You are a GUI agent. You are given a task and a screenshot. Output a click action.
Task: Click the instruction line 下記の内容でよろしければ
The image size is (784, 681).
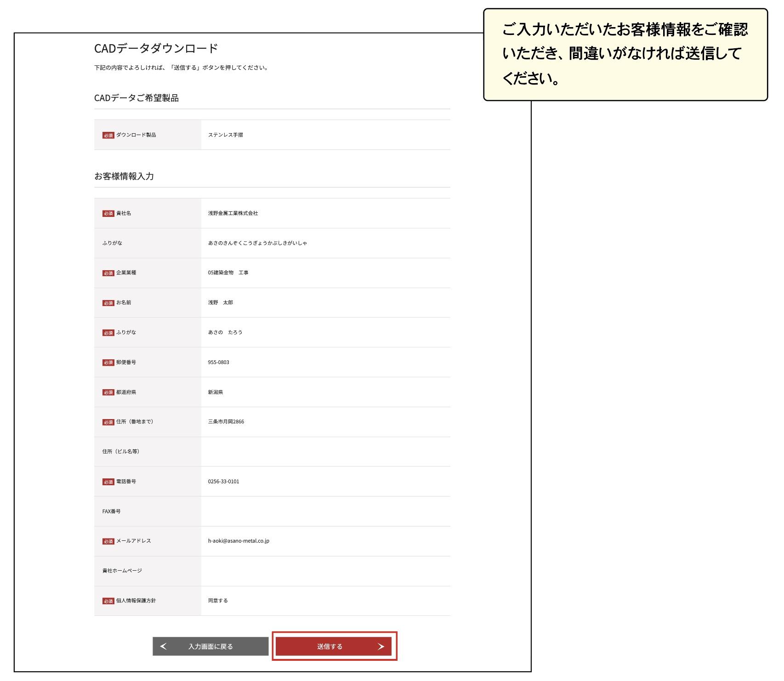pos(181,68)
